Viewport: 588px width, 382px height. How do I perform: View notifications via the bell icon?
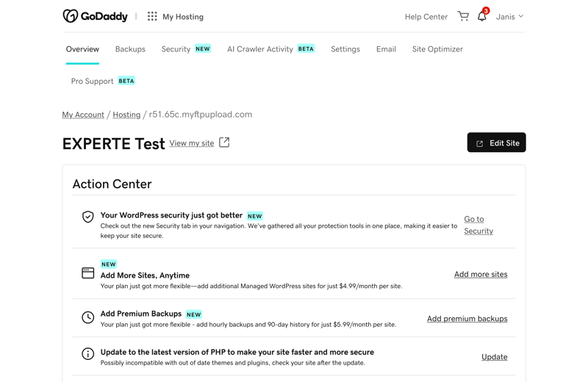click(482, 16)
